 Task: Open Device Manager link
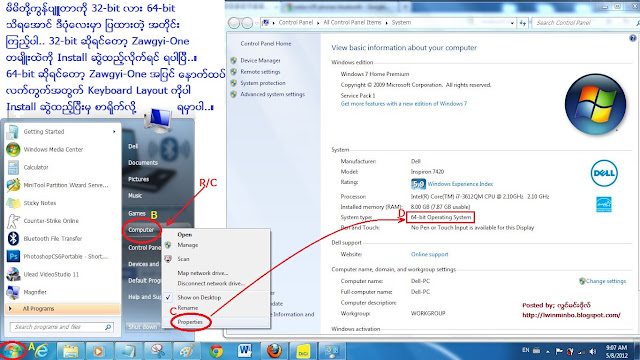click(x=260, y=60)
